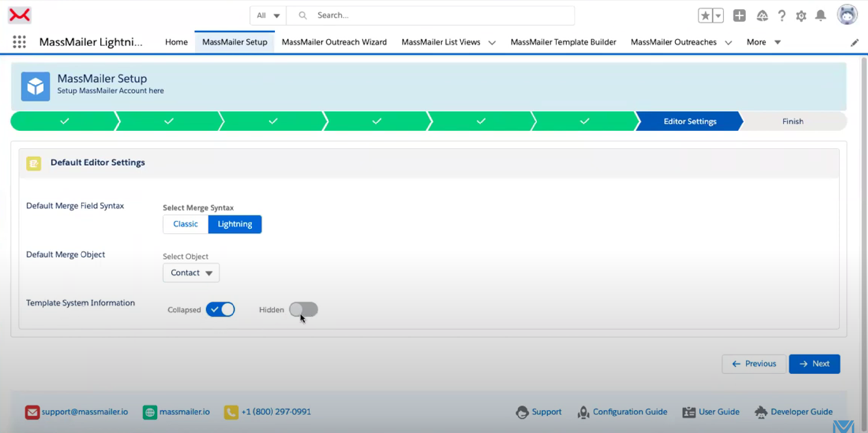The width and height of the screenshot is (868, 433).
Task: Open Global Actions plus icon
Action: coord(739,15)
